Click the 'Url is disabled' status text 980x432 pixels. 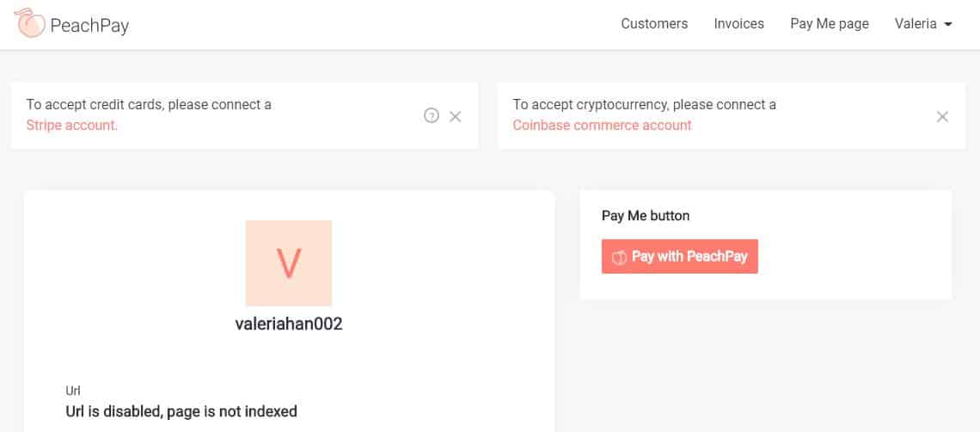point(181,411)
